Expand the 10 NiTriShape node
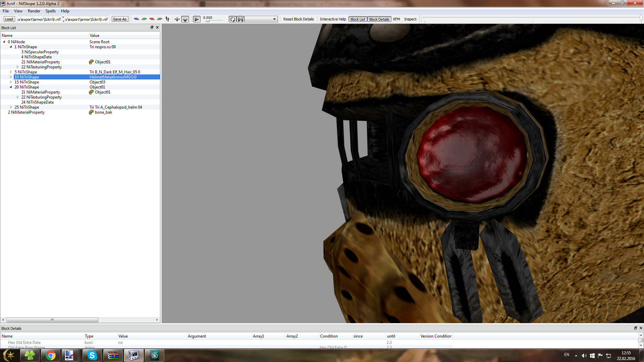 point(11,77)
